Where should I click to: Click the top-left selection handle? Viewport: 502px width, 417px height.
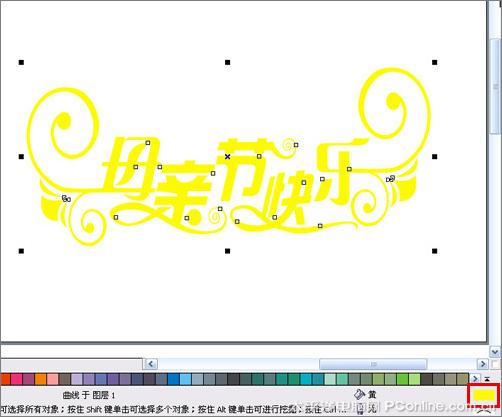point(21,62)
